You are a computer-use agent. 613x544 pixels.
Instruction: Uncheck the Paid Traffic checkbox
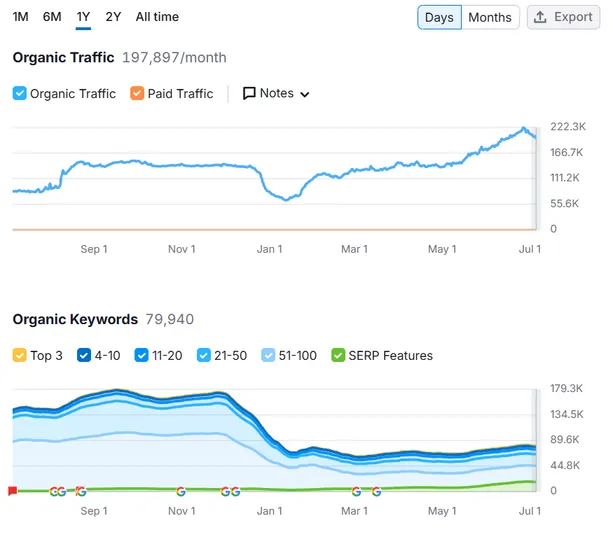tap(137, 93)
